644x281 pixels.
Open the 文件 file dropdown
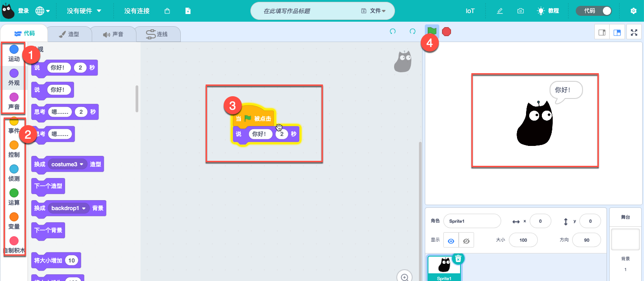374,11
